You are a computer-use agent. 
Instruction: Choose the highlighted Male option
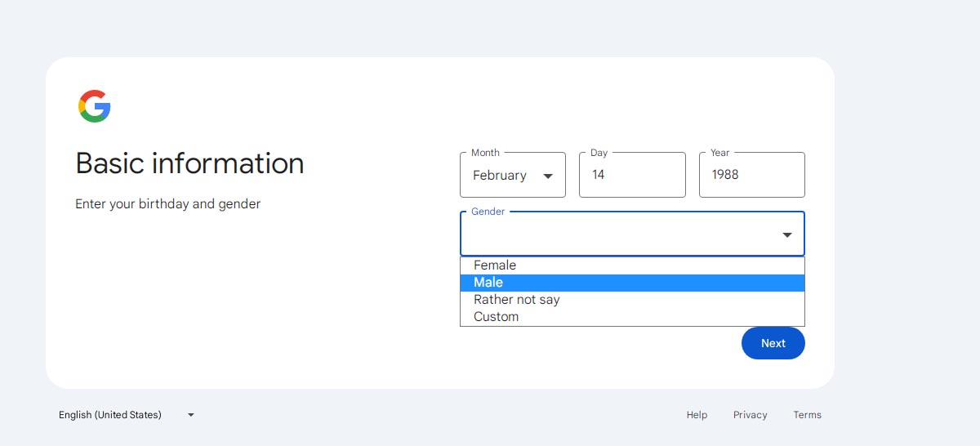632,283
